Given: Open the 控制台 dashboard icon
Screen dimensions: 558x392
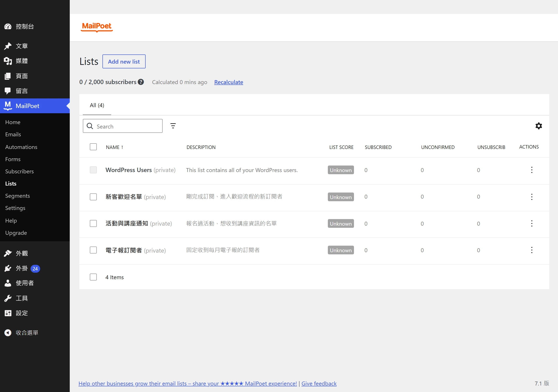Looking at the screenshot, I should click(8, 27).
